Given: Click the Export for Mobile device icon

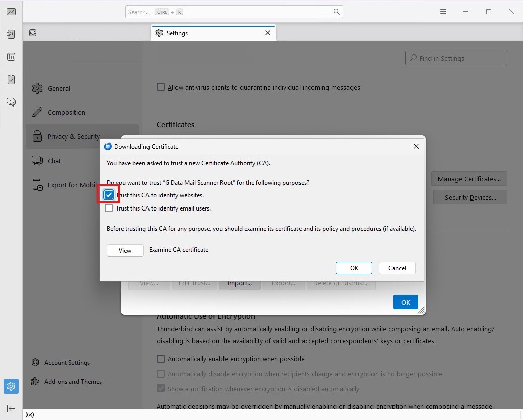Looking at the screenshot, I should pos(37,185).
